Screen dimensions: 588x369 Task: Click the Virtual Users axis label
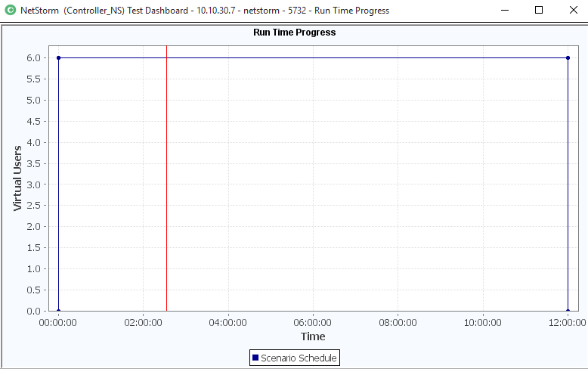tap(17, 178)
